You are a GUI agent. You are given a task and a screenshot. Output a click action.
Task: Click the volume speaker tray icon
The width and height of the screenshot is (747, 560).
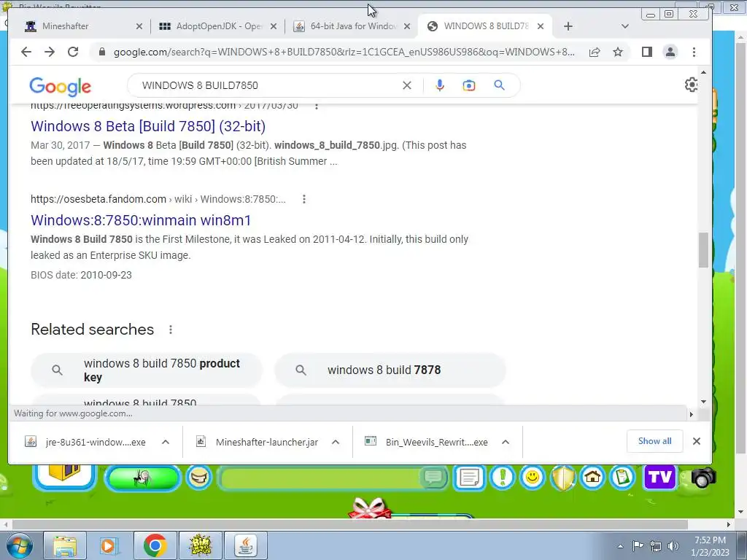(673, 546)
